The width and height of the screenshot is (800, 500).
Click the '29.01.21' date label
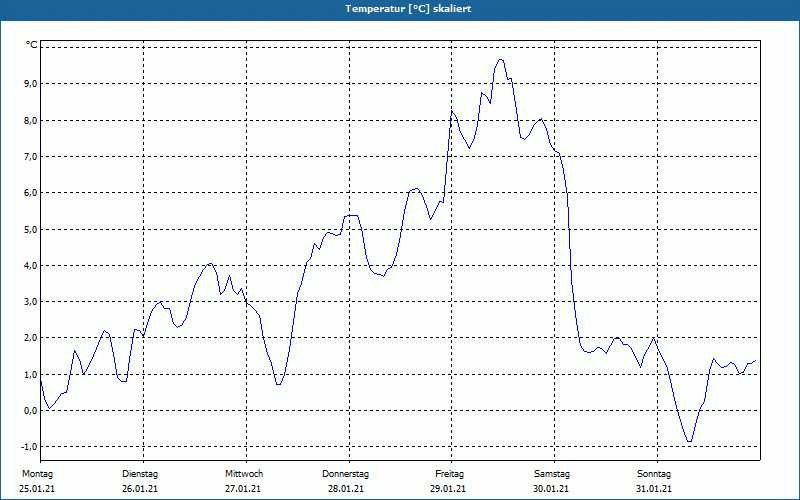[x=448, y=489]
